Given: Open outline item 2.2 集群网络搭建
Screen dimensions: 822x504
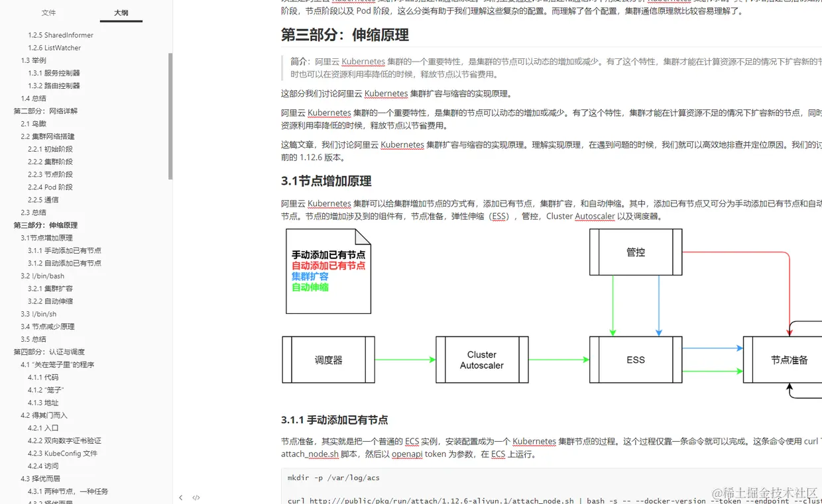Looking at the screenshot, I should tap(48, 136).
